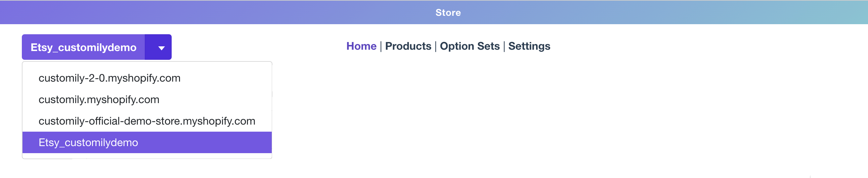Collapse the store list using caret icon
This screenshot has height=178, width=868.
click(x=161, y=48)
